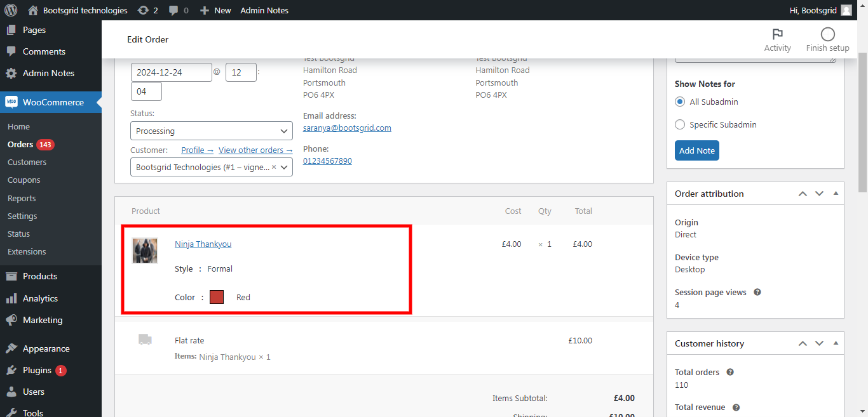
Task: Click the Flat rate £10.00 amount
Action: coord(580,341)
